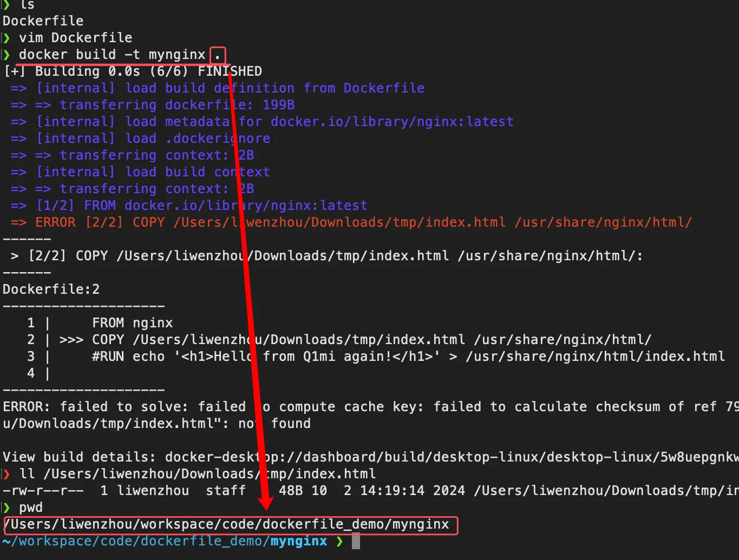The height and width of the screenshot is (560, 739).
Task: Select "mynginx" in the shell prompt path
Action: click(x=298, y=541)
